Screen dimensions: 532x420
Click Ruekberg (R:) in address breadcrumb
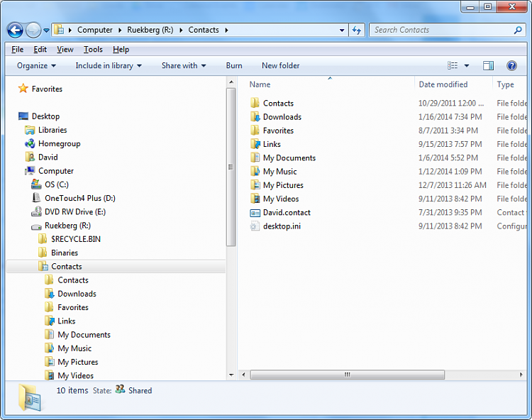coord(150,30)
